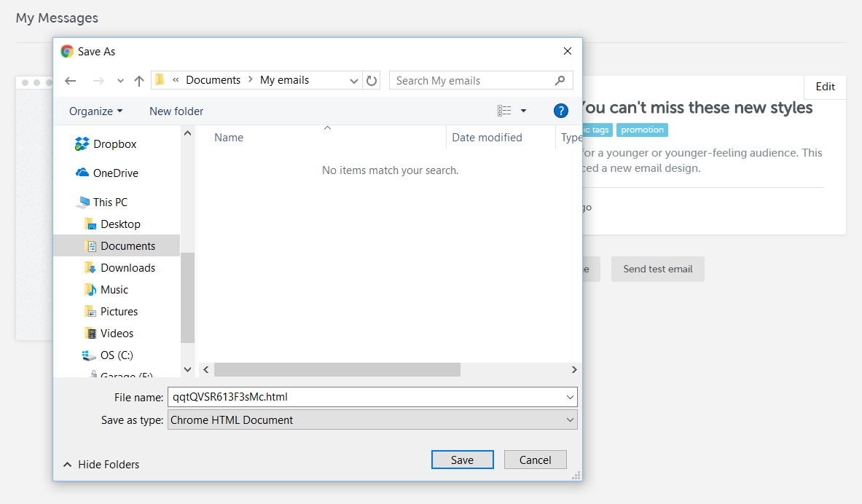Sort by Date modified column

coord(487,138)
